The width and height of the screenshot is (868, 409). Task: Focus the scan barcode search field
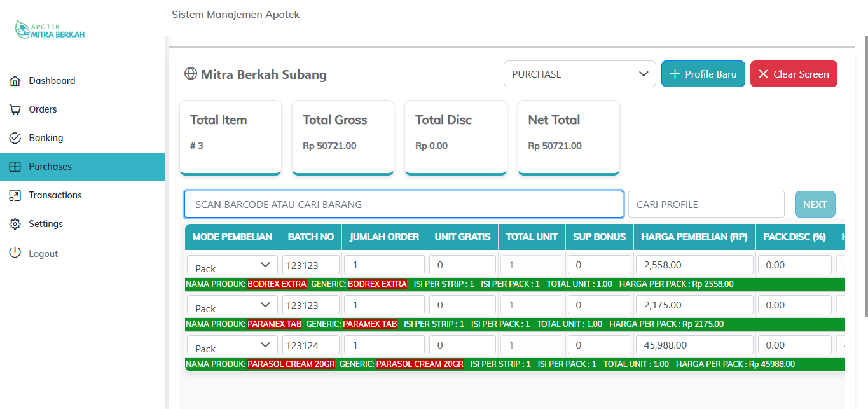tap(404, 204)
